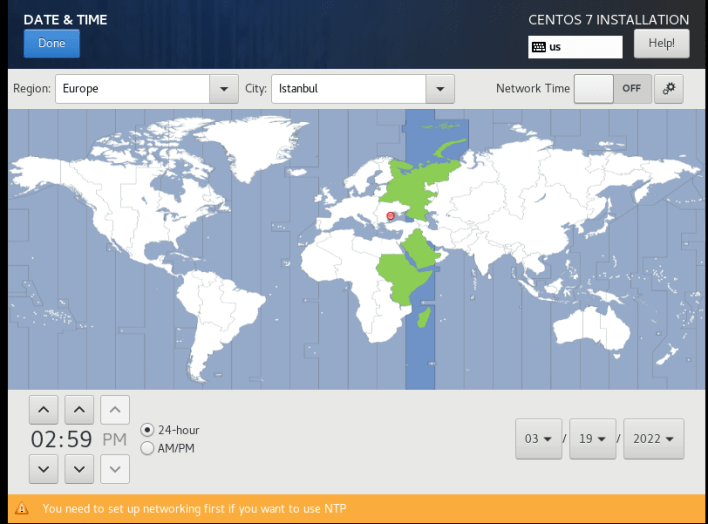Select the 24-hour radio button
708x524 pixels.
click(x=147, y=430)
